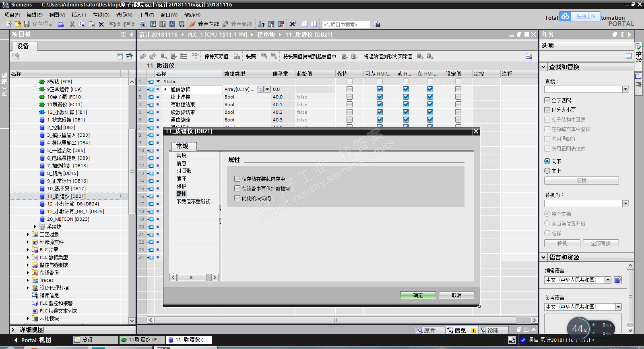
Task: Click the Load start values as actual values icon
Action: point(420,56)
